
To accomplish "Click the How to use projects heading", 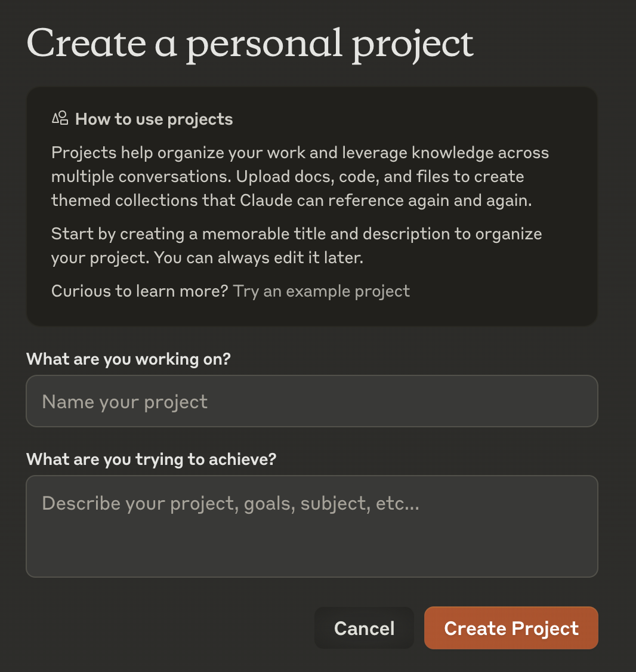I will click(x=154, y=119).
